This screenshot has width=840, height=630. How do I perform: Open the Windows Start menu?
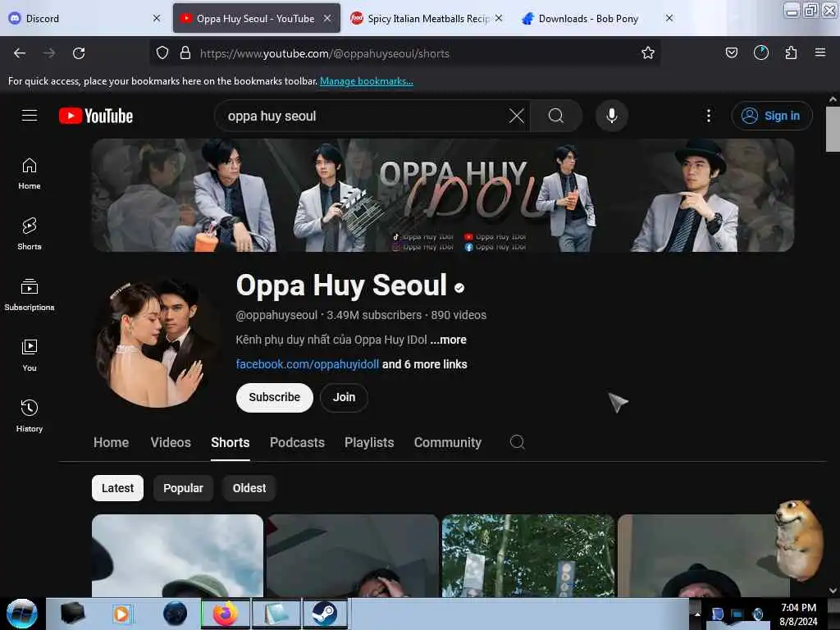pos(21,614)
